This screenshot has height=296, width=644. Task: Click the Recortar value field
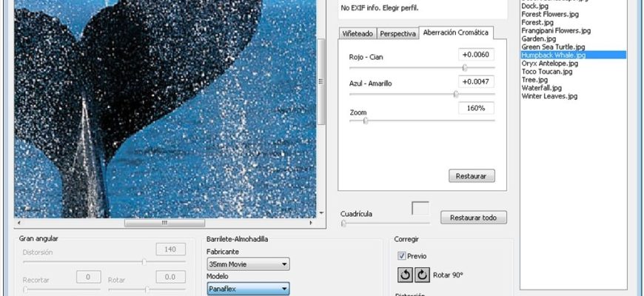[88, 277]
